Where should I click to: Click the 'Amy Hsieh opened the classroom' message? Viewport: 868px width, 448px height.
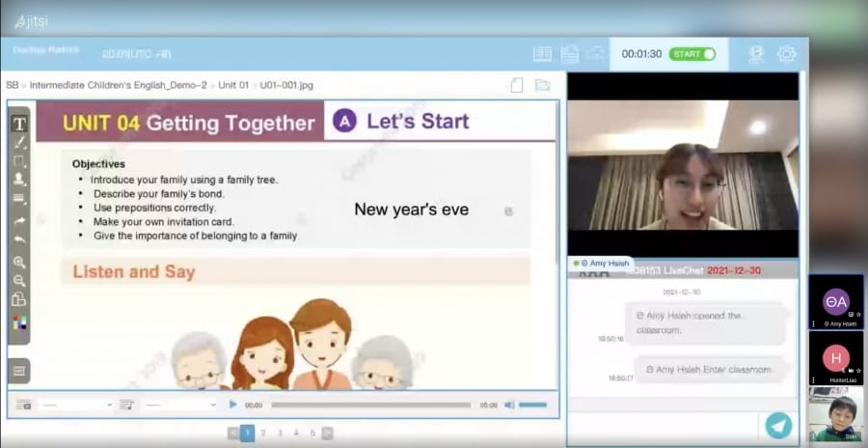(705, 322)
